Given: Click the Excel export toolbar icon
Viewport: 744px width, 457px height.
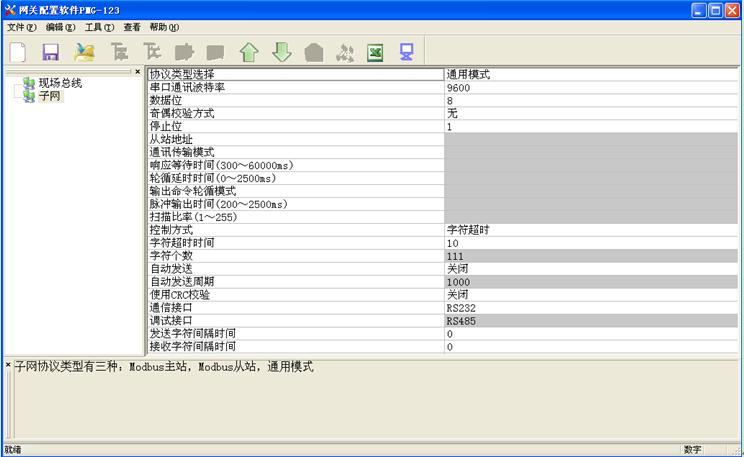Looking at the screenshot, I should tap(375, 52).
